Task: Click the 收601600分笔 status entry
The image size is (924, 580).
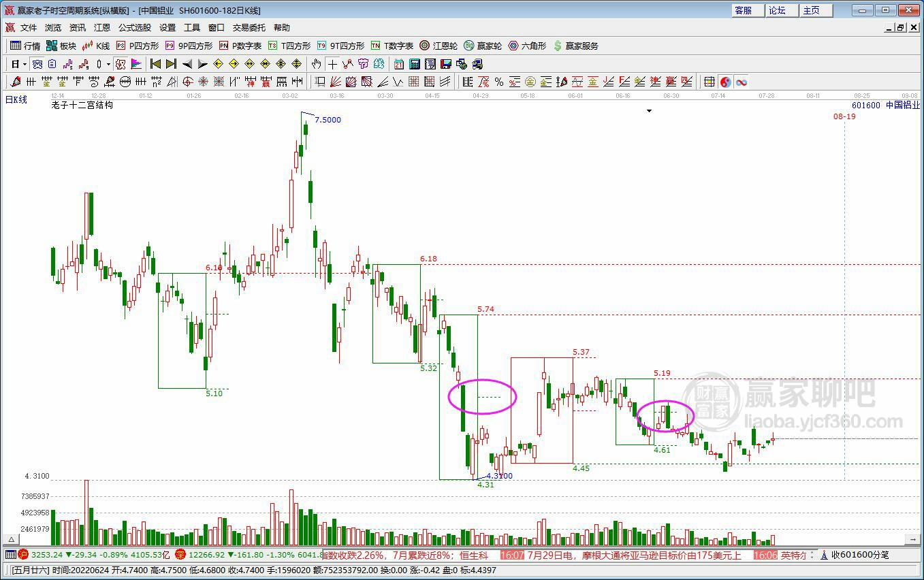Action: coord(860,555)
